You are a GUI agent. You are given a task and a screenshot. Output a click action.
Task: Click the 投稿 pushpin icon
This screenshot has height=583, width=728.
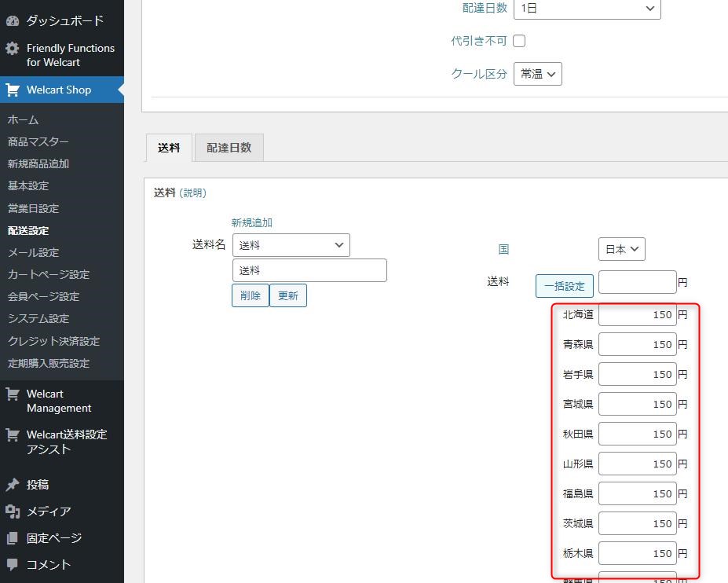point(13,485)
